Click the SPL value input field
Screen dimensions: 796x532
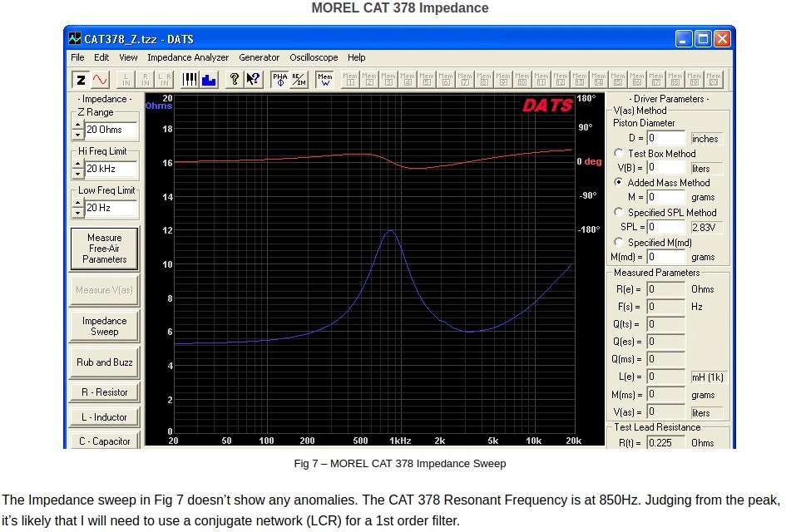click(x=666, y=227)
